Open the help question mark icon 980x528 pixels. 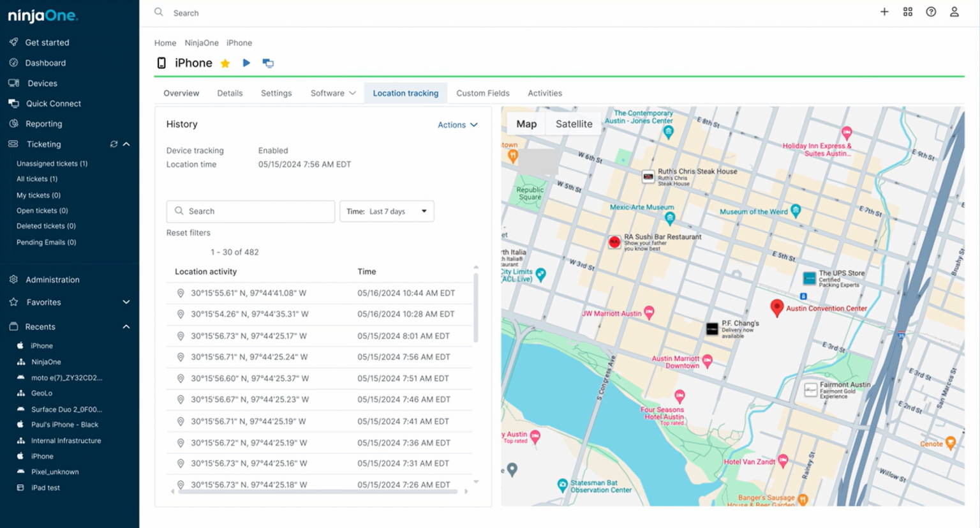931,12
